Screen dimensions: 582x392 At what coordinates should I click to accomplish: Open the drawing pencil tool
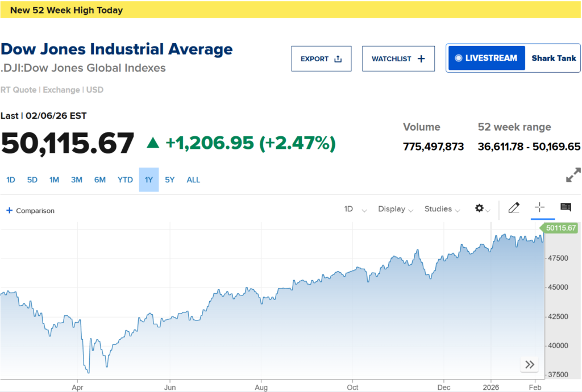[514, 208]
